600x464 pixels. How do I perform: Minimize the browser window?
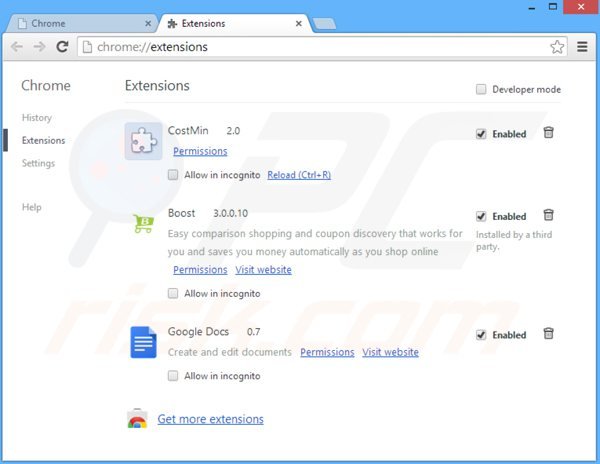pyautogui.click(x=532, y=7)
